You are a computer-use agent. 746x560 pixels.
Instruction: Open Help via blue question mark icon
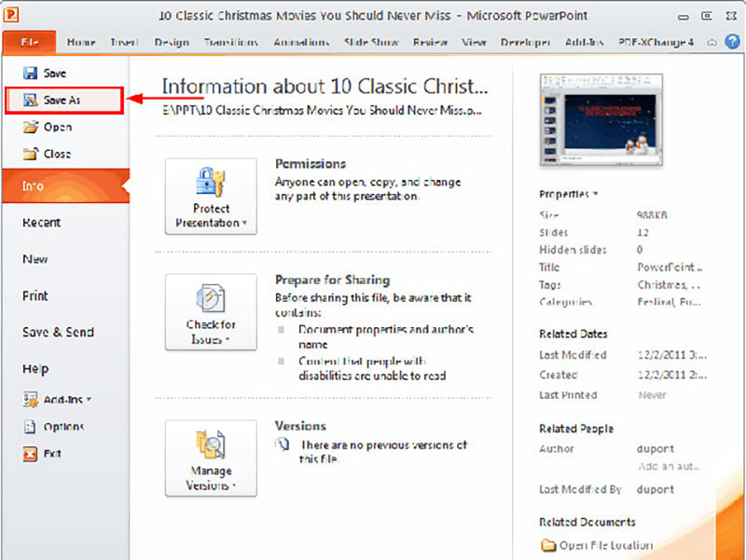pyautogui.click(x=732, y=42)
